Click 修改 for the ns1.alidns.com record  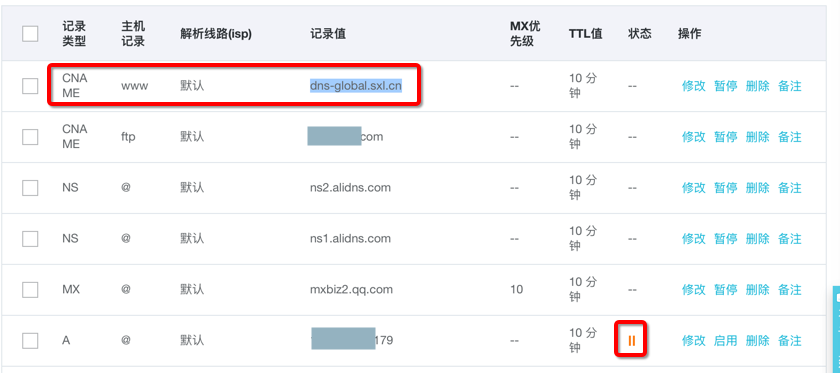coord(694,238)
